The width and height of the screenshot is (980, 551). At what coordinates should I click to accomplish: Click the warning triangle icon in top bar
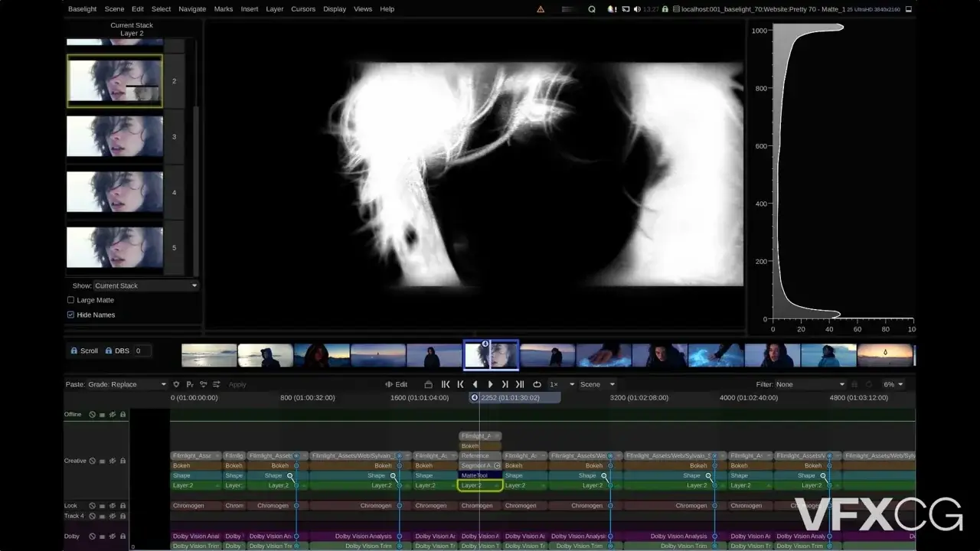[x=541, y=9]
